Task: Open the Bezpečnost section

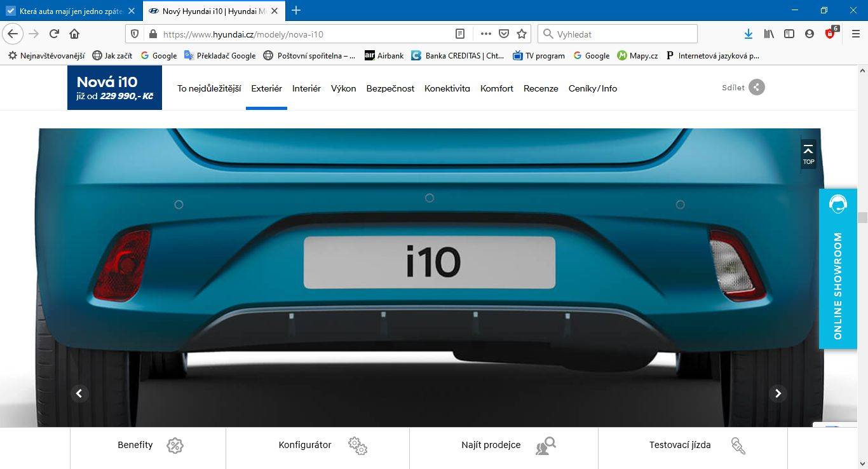Action: (x=390, y=88)
